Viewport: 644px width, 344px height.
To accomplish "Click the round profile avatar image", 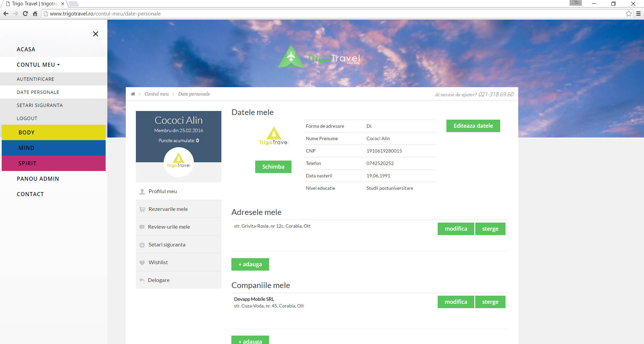I will pyautogui.click(x=178, y=162).
